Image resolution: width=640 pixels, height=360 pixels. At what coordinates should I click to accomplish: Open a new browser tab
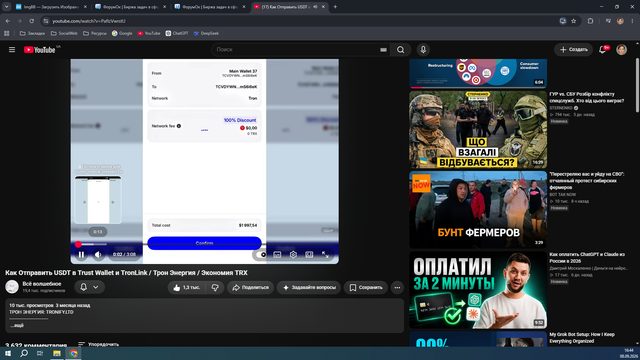(x=335, y=7)
